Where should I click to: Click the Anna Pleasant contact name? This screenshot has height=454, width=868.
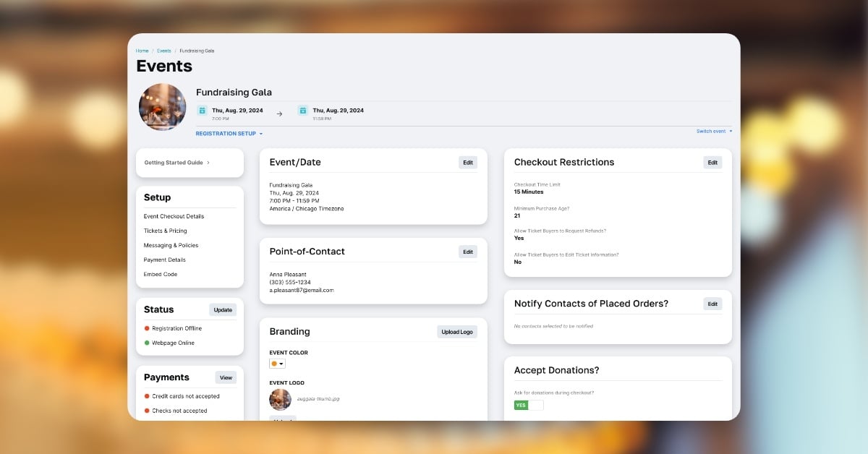[x=288, y=274]
